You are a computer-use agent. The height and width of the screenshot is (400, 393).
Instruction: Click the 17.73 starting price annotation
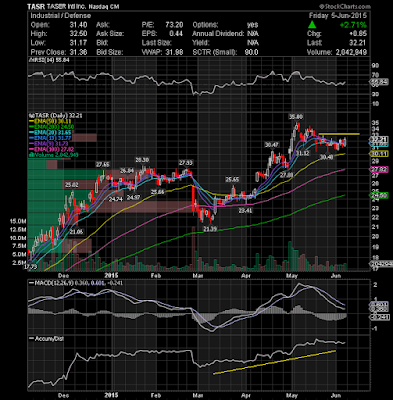click(30, 267)
